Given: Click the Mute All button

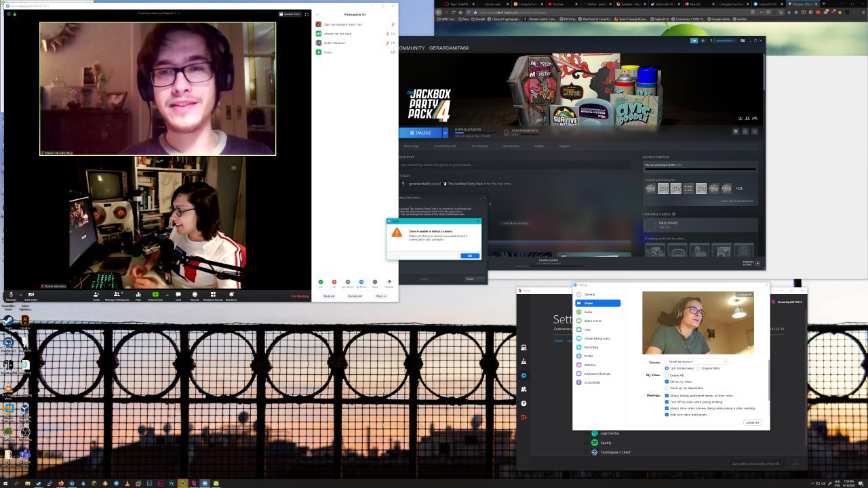Looking at the screenshot, I should point(329,296).
